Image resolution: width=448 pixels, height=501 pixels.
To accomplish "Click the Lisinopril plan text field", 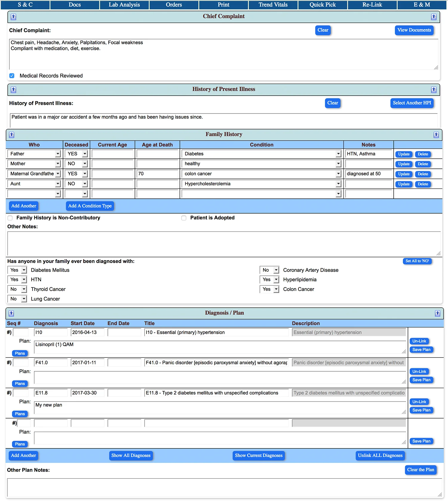I will 220,347.
